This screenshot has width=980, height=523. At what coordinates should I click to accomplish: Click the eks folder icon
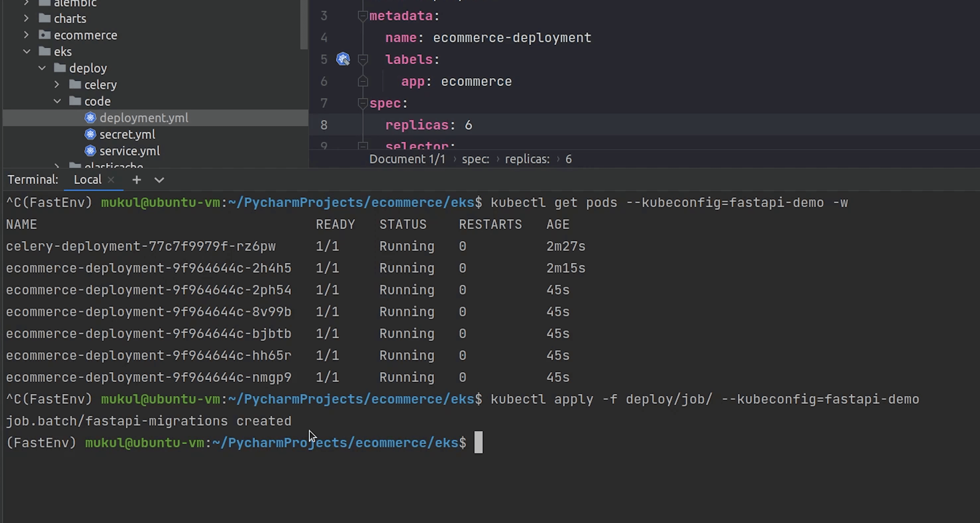pyautogui.click(x=45, y=51)
